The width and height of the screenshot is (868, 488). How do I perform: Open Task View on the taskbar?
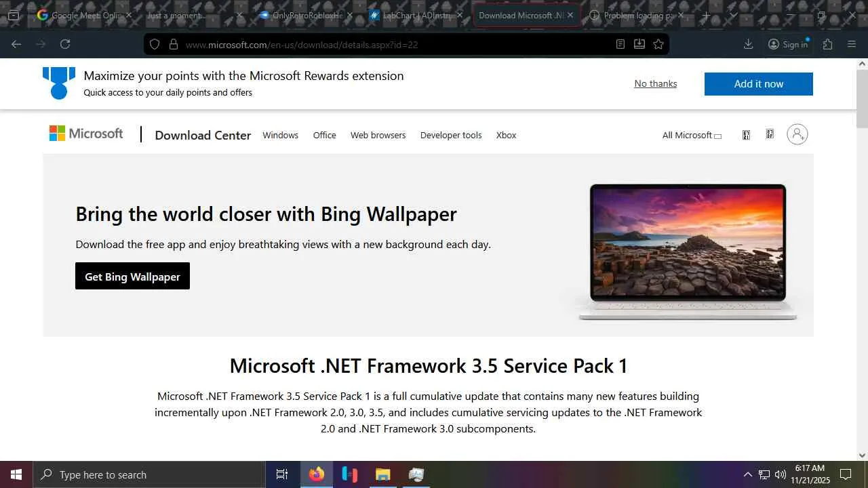pyautogui.click(x=282, y=474)
